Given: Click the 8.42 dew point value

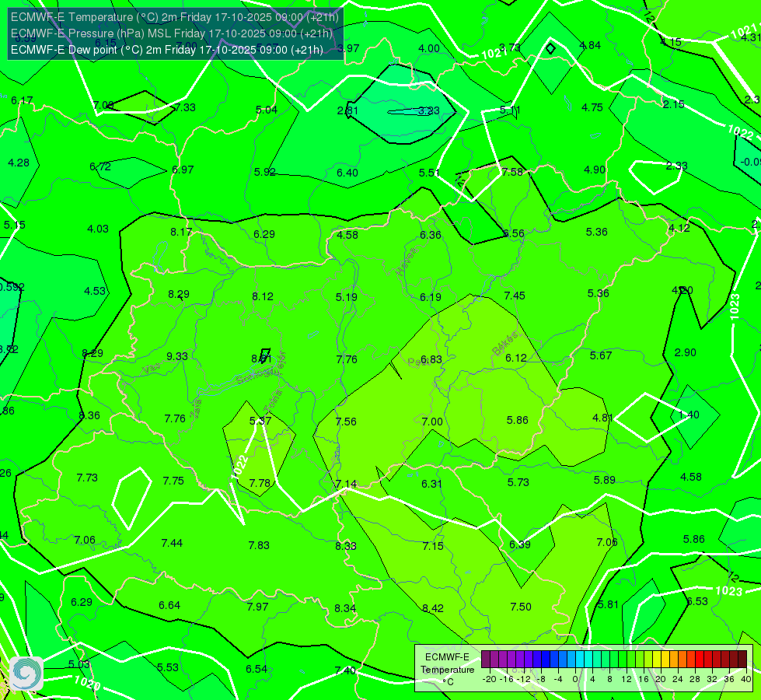Looking at the screenshot, I should click(432, 608).
